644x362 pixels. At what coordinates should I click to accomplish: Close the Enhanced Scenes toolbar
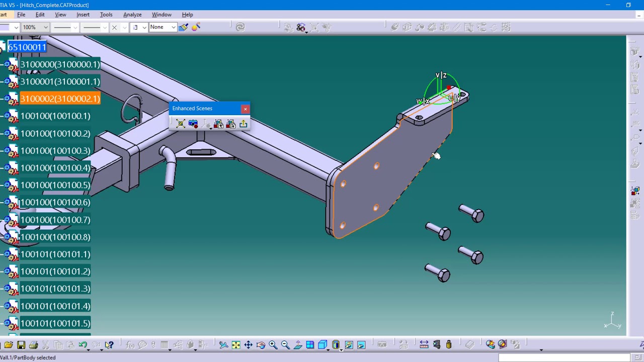click(246, 109)
